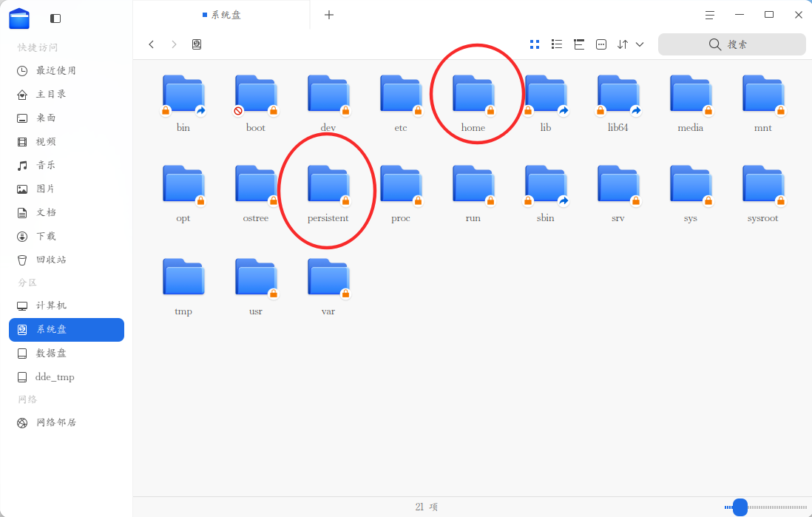
Task: Select the media folder
Action: [x=690, y=104]
